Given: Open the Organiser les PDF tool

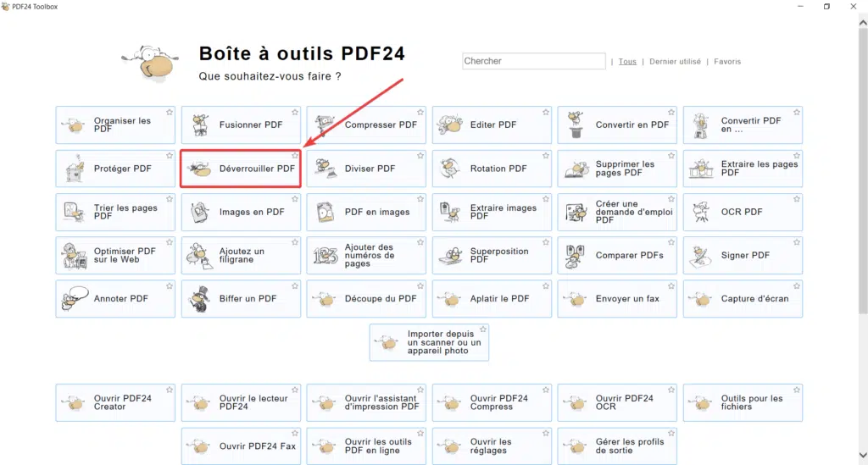Looking at the screenshot, I should tap(115, 125).
